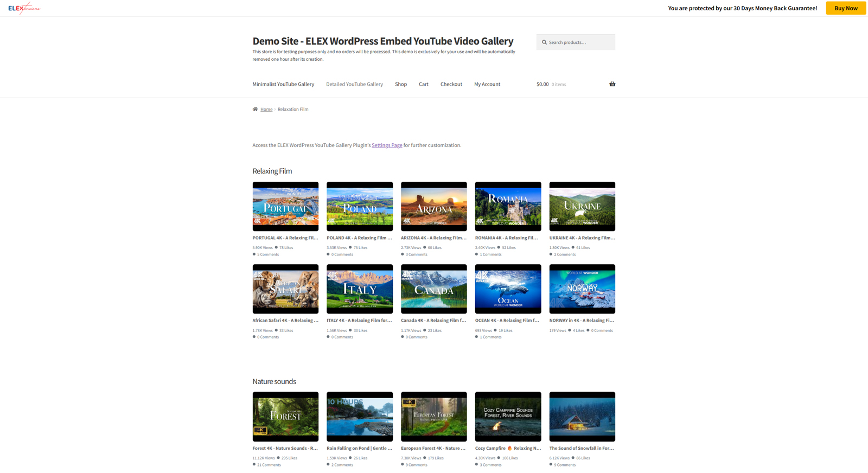Open the Cart menu item
868x473 pixels.
[x=424, y=84]
